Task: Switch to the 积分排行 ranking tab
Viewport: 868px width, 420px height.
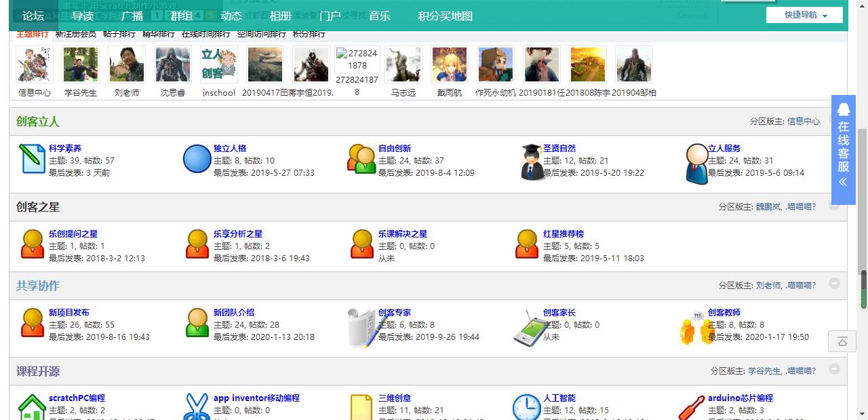Action: (309, 34)
